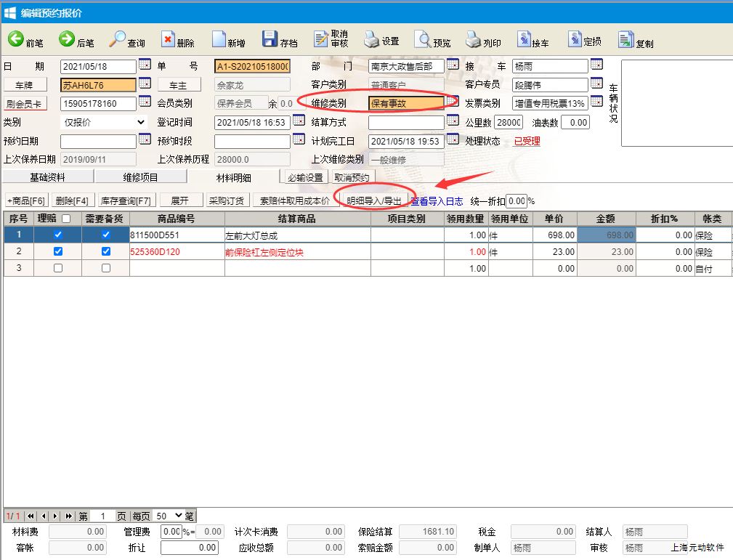Switch to the 维修项目 tab
This screenshot has height=560, width=733.
[x=140, y=177]
